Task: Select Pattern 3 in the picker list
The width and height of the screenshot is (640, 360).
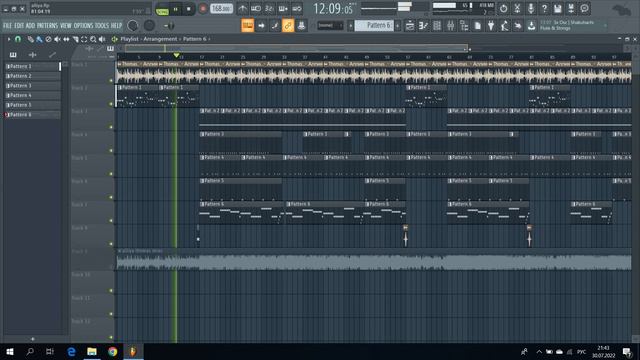Action: [32, 86]
